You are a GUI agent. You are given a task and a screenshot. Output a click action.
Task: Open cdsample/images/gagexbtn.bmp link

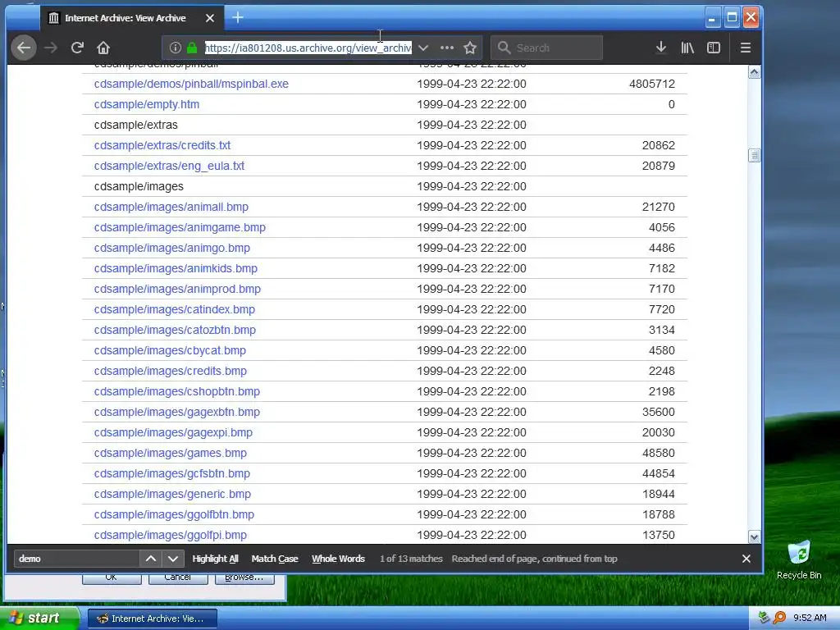[x=177, y=412]
